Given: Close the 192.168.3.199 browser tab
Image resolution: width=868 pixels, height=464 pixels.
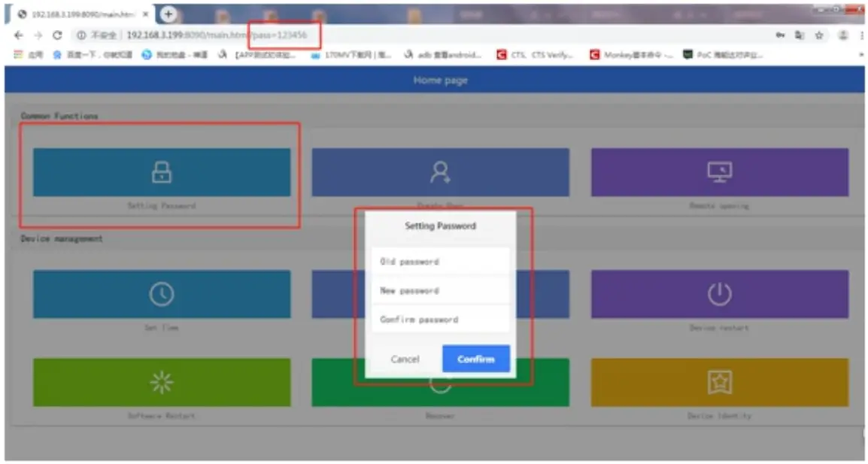Looking at the screenshot, I should point(146,14).
